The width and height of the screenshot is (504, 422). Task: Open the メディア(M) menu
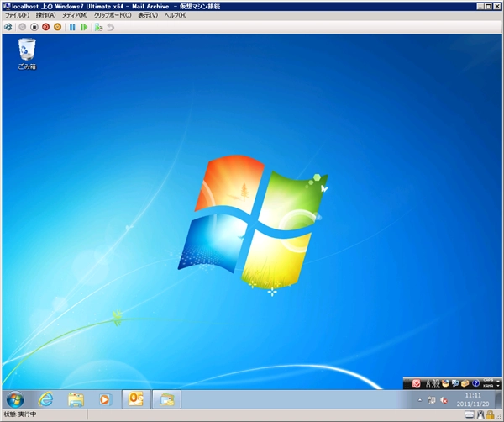point(75,15)
